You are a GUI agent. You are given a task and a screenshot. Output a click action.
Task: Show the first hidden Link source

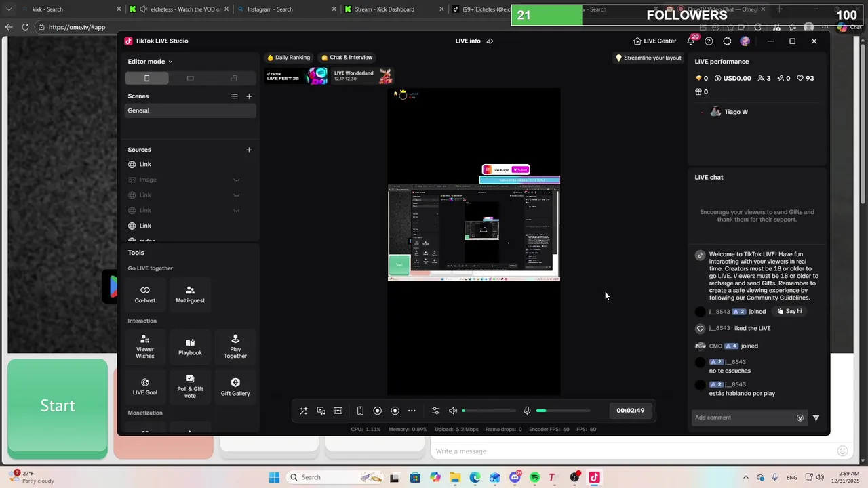pyautogui.click(x=236, y=195)
